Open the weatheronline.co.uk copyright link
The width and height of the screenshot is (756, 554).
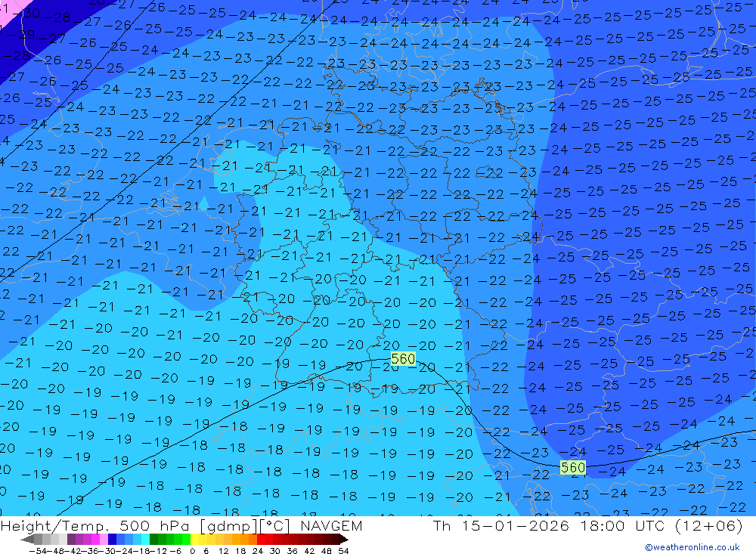[692, 547]
